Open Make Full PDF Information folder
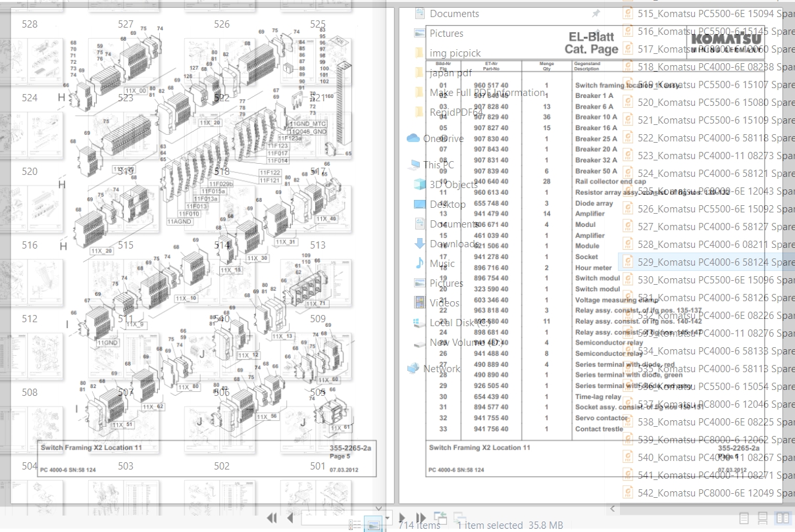 (x=487, y=92)
